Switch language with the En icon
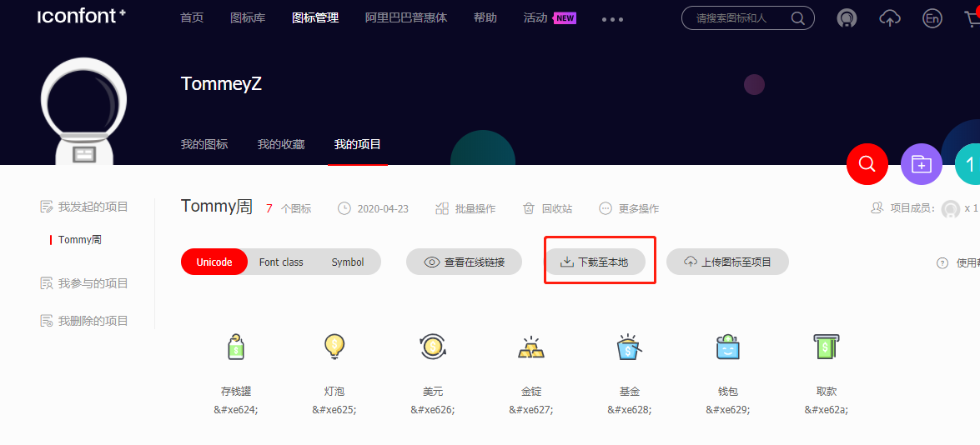Image resolution: width=980 pixels, height=445 pixels. coord(932,18)
